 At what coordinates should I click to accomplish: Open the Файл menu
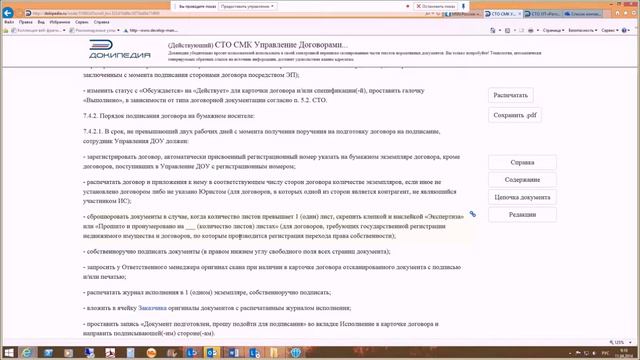pyautogui.click(x=9, y=22)
